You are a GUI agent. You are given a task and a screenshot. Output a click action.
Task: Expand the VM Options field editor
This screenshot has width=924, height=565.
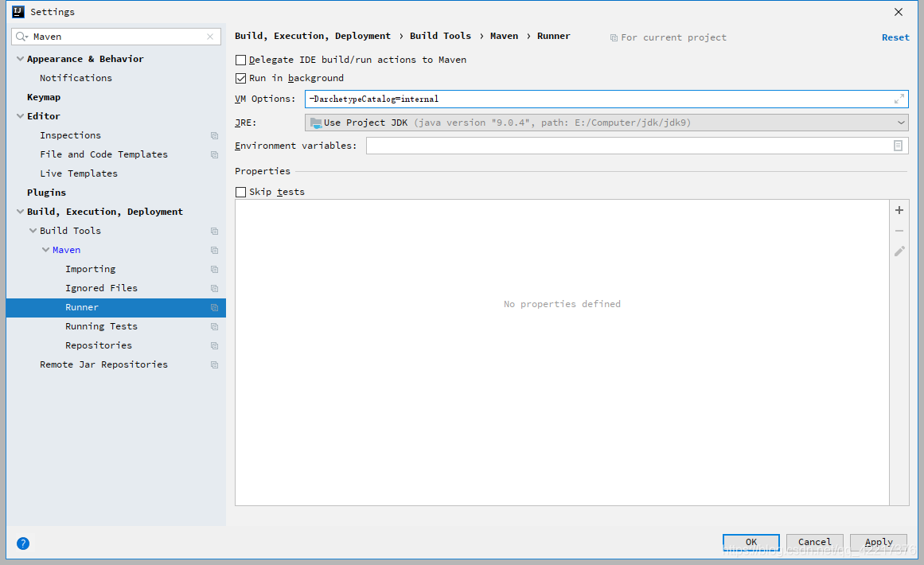[x=899, y=99]
